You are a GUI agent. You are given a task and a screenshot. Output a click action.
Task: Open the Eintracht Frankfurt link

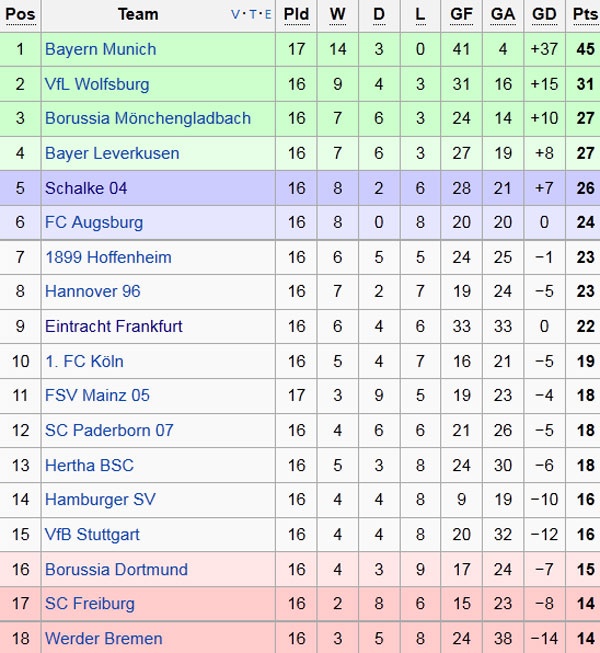(112, 326)
